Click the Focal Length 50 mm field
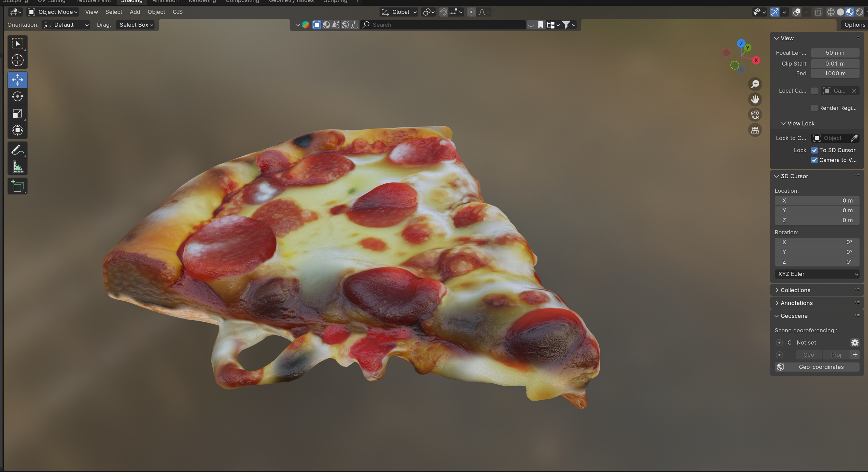This screenshot has width=868, height=472. click(x=835, y=53)
